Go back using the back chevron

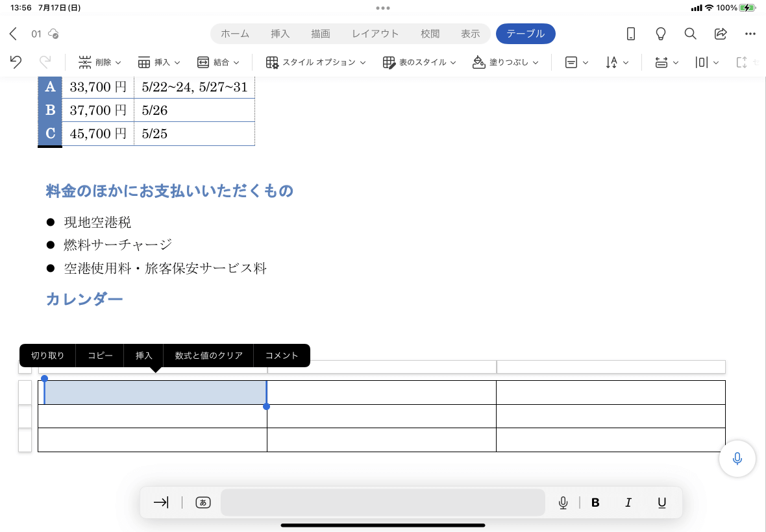[x=13, y=34]
